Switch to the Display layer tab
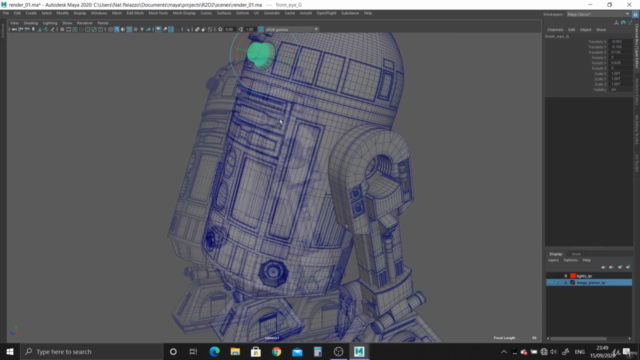 click(x=556, y=254)
